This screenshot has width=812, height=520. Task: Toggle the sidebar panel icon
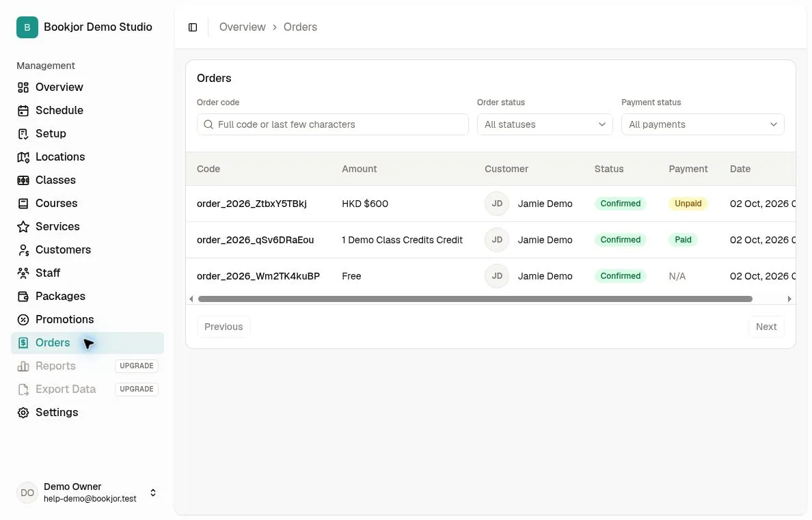193,27
